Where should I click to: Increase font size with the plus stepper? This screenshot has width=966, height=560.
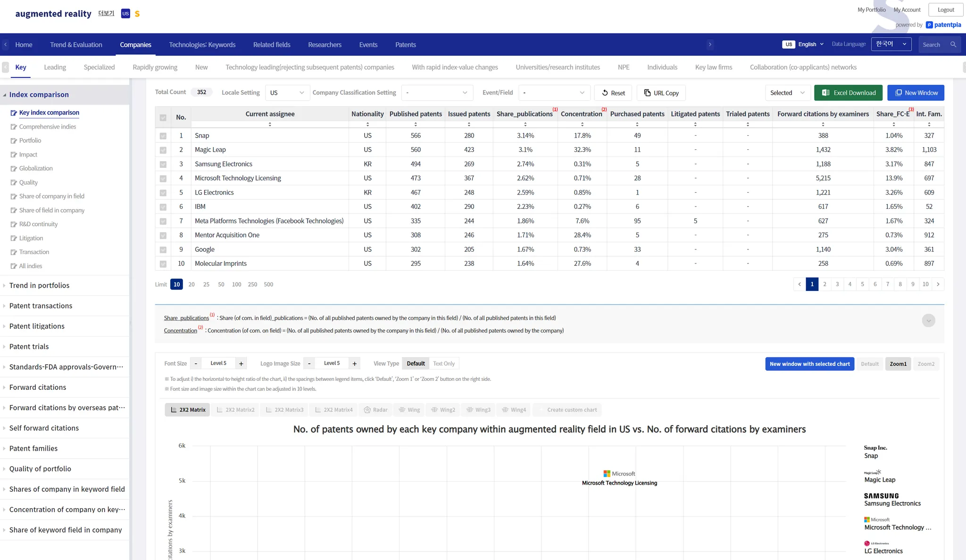241,363
